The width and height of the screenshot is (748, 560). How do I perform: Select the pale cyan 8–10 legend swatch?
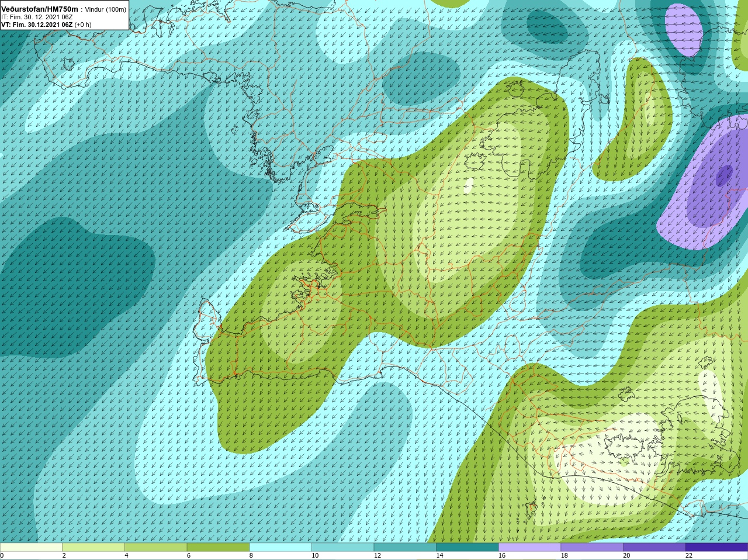pyautogui.click(x=280, y=547)
